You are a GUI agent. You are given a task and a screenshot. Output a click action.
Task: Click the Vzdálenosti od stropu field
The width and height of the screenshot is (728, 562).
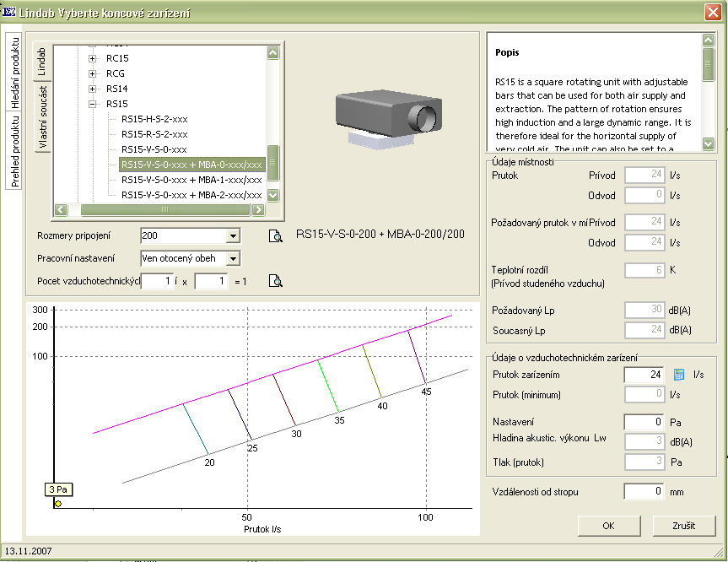coord(644,491)
